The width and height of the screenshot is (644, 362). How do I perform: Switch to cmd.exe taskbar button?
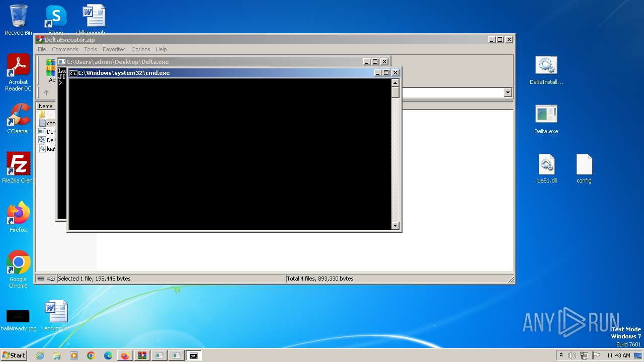193,355
